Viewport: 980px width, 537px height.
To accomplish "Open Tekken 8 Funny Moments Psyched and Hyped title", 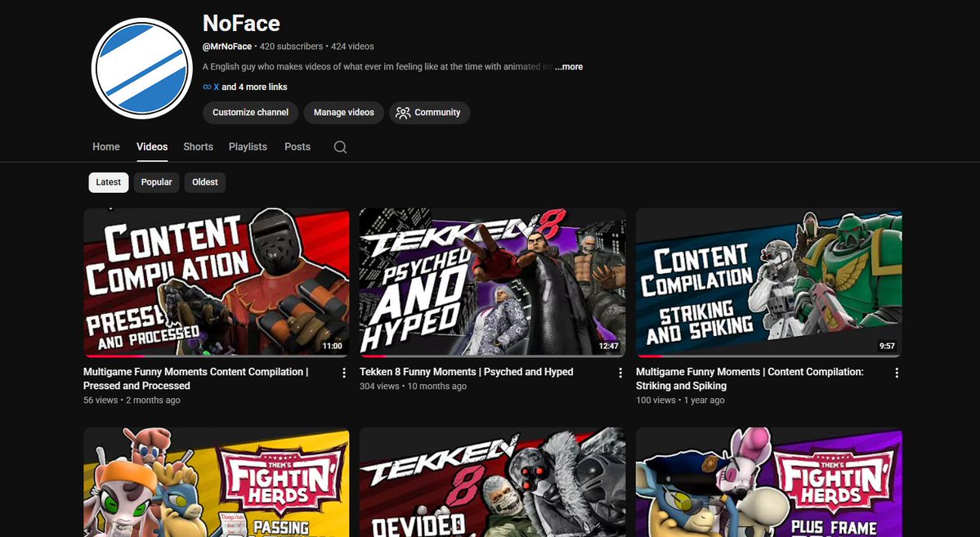I will (466, 372).
